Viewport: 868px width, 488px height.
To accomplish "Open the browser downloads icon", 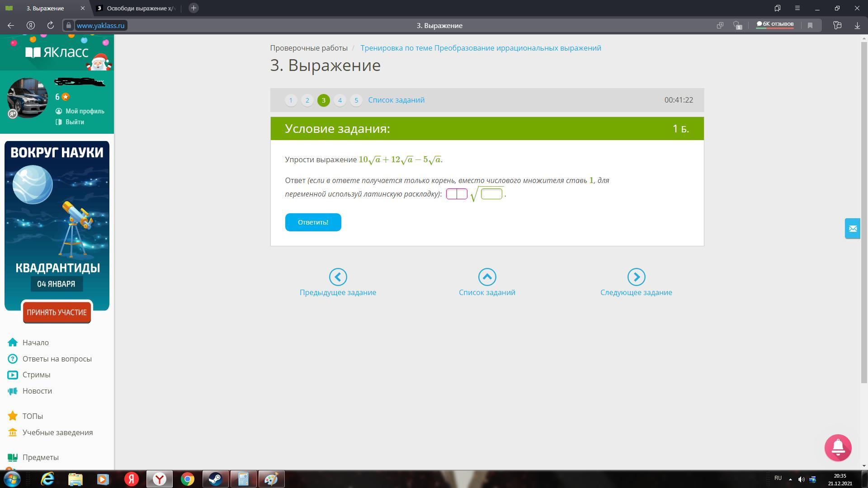I will pyautogui.click(x=857, y=25).
